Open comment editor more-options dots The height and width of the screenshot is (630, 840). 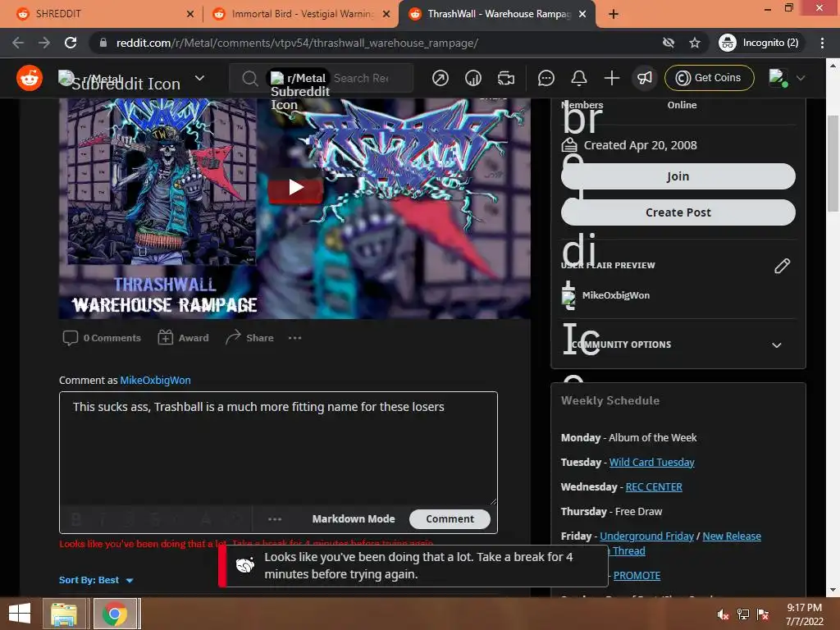[x=274, y=519]
